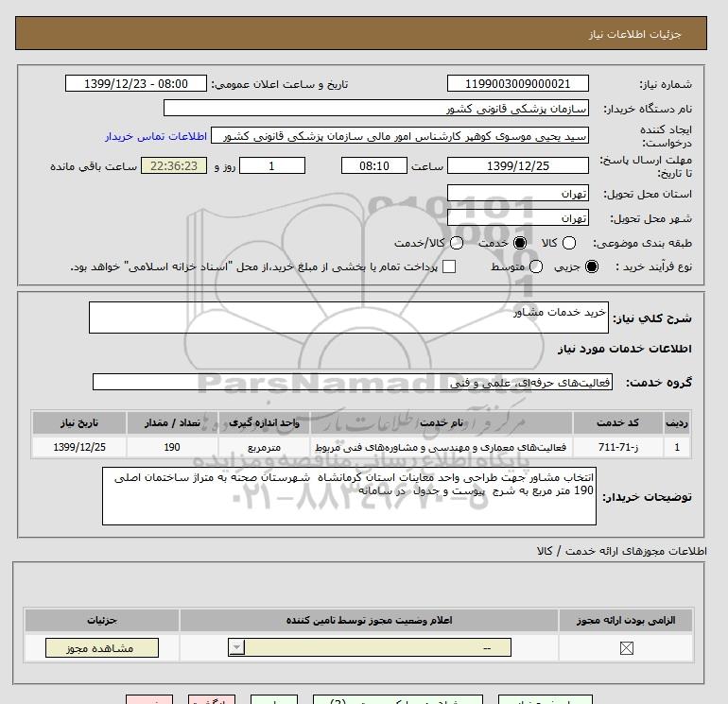This screenshot has width=728, height=704.
Task: Click the service code cell ز-71-711
Action: pos(618,447)
